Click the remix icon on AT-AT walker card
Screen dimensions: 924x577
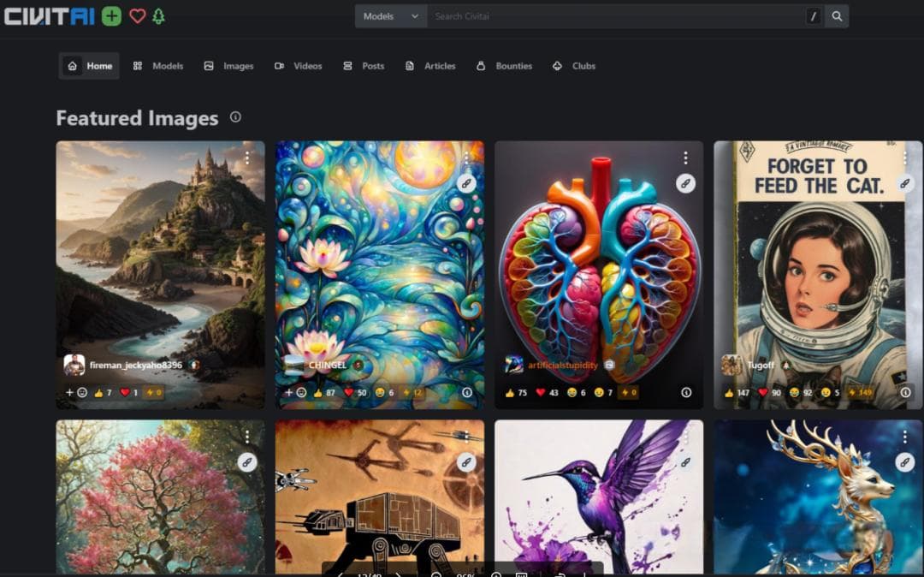[x=467, y=462]
